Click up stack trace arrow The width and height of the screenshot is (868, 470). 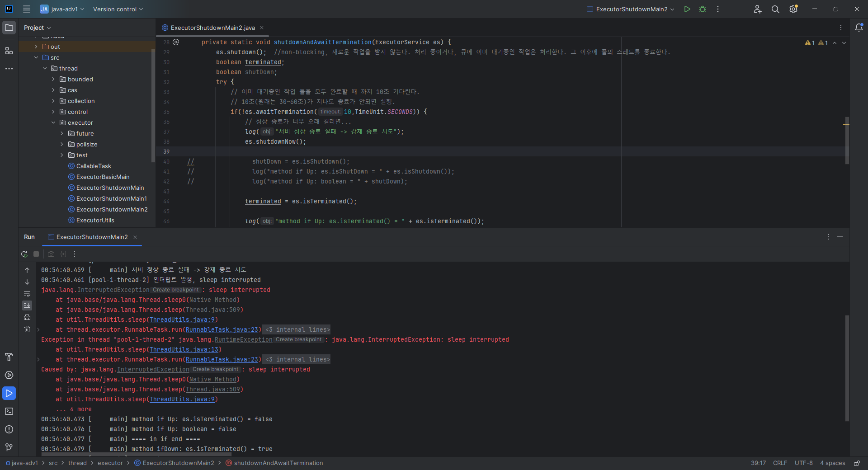tap(27, 270)
